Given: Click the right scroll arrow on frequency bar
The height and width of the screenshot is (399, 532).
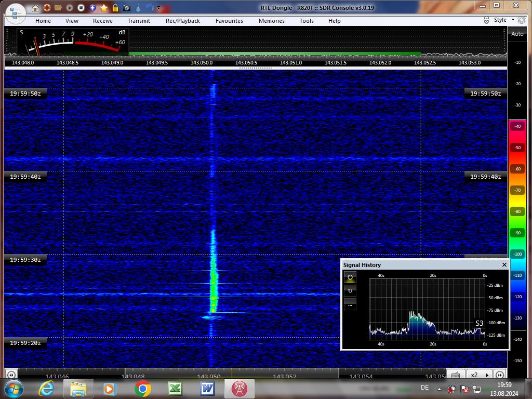Looking at the screenshot, I should (500, 375).
